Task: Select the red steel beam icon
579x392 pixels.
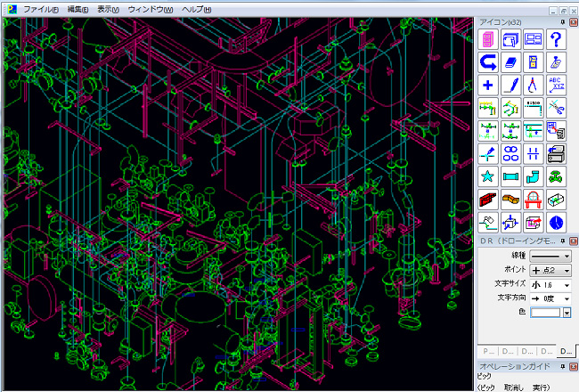Action: tap(488, 200)
